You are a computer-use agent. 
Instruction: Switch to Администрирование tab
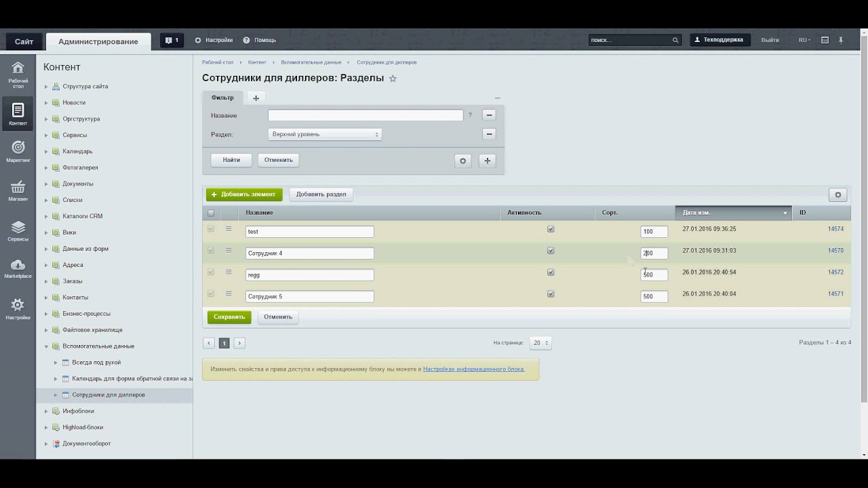[98, 41]
